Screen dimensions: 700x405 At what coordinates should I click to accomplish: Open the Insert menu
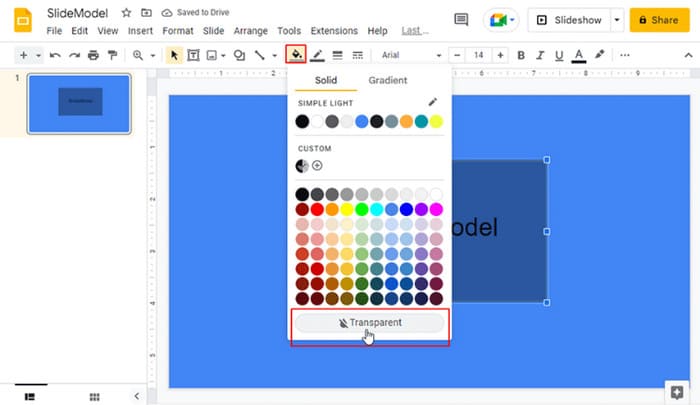(x=140, y=31)
